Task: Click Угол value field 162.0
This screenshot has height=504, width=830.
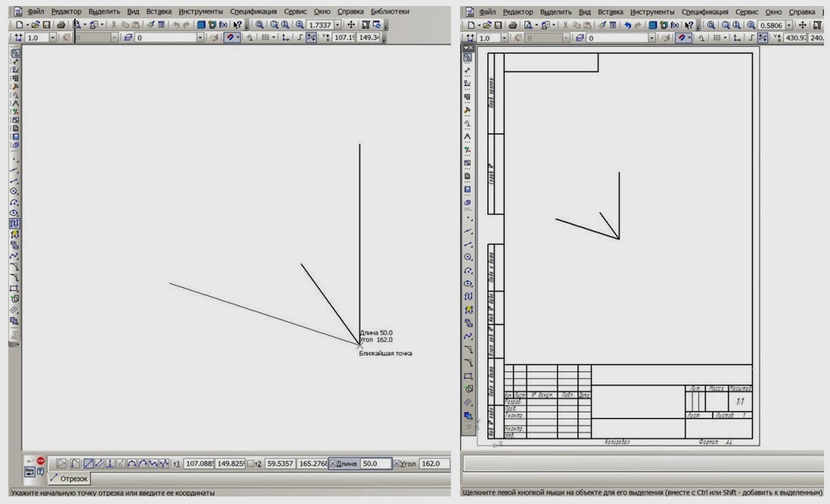Action: point(434,463)
